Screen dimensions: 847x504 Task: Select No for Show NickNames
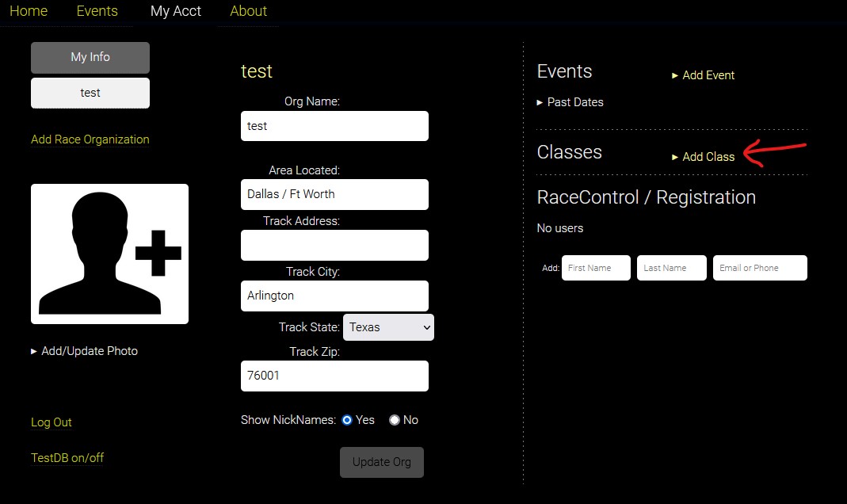(395, 420)
